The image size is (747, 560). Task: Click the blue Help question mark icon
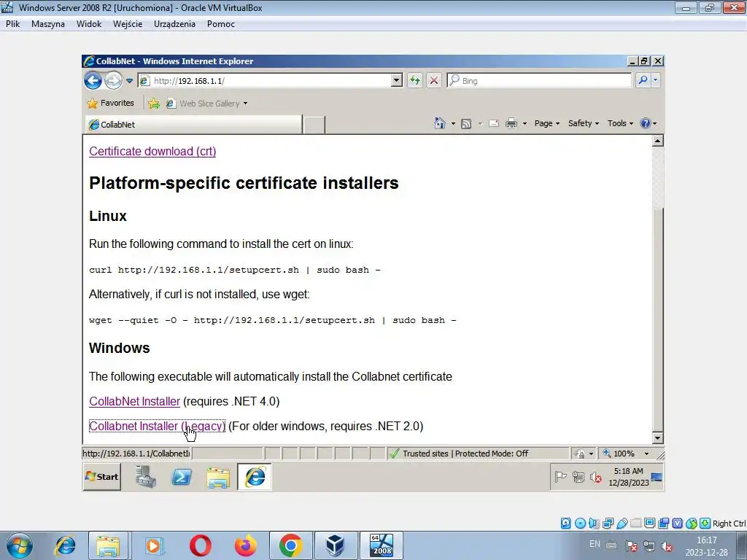645,123
